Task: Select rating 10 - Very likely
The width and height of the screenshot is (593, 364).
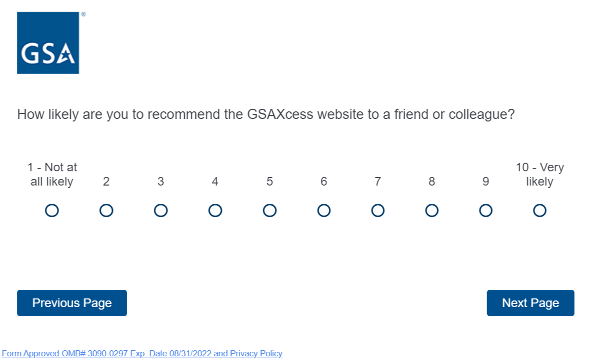Action: coord(540,210)
